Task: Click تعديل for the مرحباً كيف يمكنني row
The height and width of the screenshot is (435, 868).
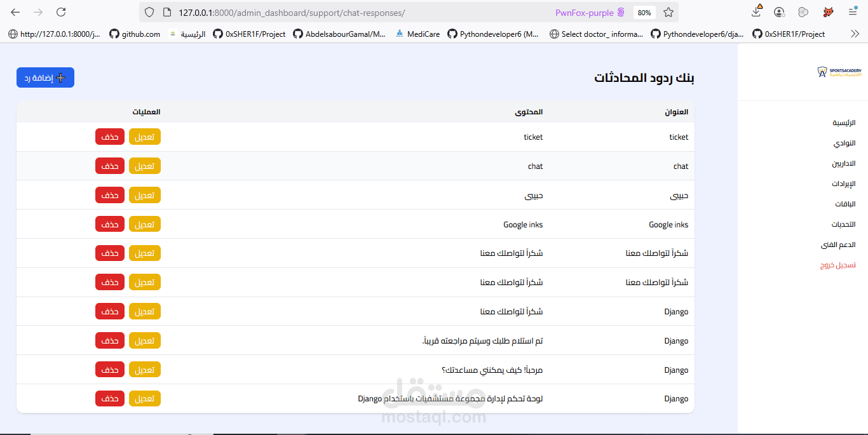Action: click(145, 370)
